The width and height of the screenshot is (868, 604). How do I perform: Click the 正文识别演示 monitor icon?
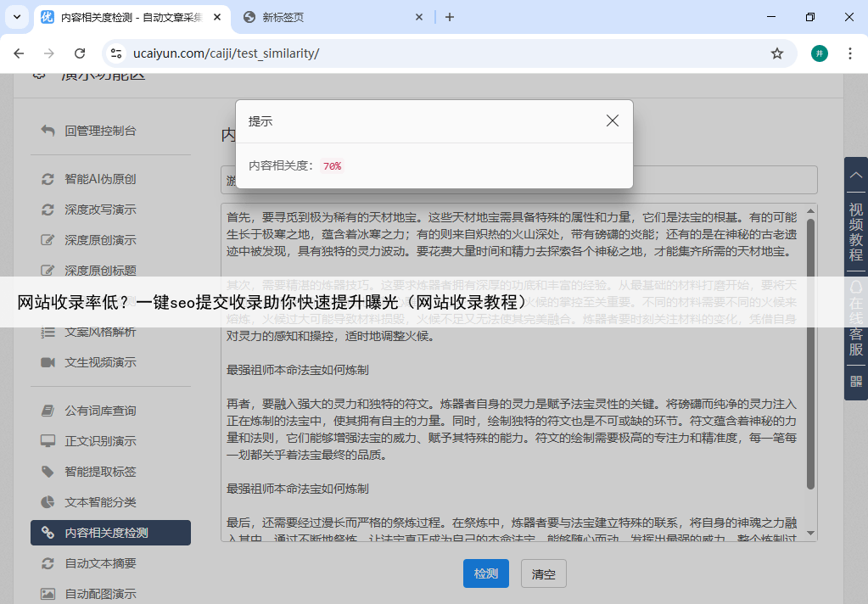point(48,441)
